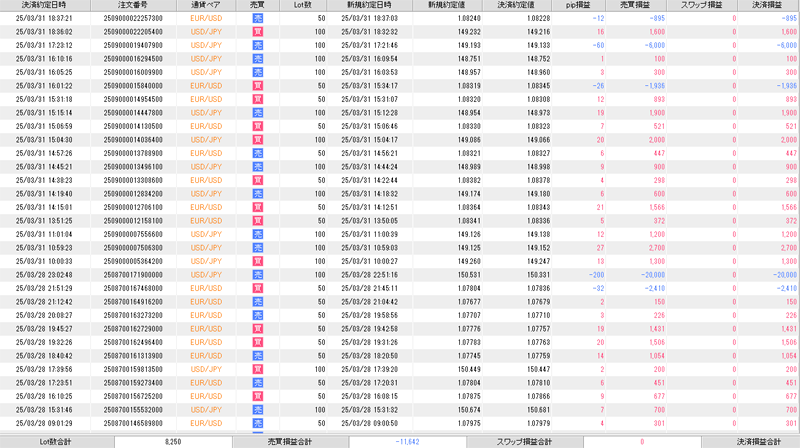800x448 pixels.
Task: Click the pip value -200
Action: point(596,275)
